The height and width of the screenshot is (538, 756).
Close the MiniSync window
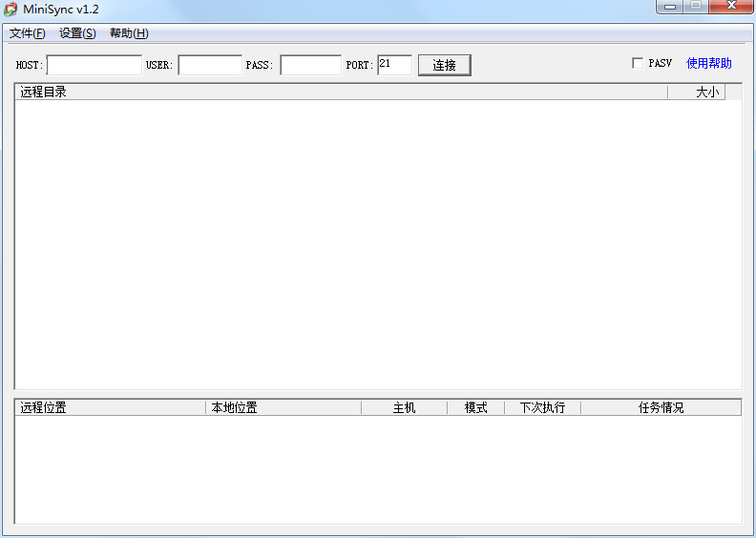coord(731,7)
